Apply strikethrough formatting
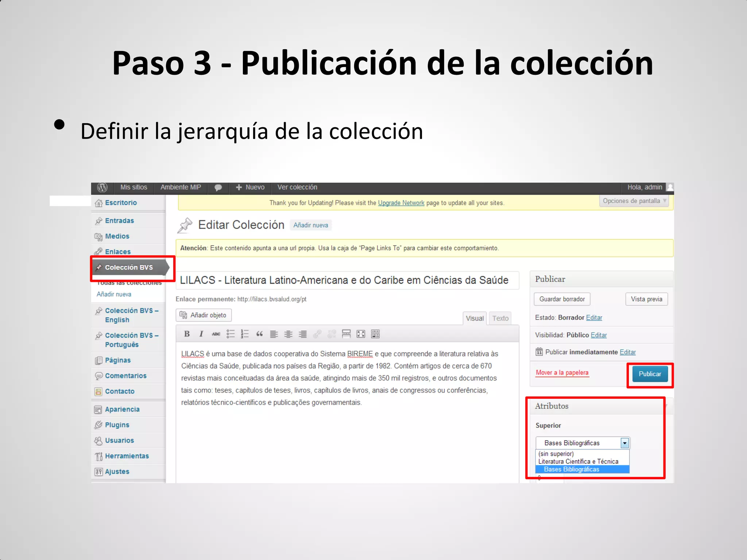The height and width of the screenshot is (560, 747). [216, 334]
